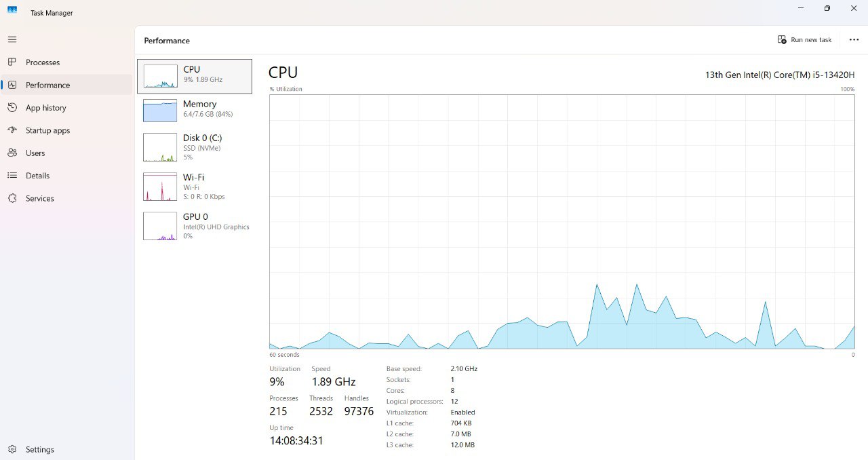Collapse the navigation pane with the hamburger icon

pyautogui.click(x=12, y=39)
